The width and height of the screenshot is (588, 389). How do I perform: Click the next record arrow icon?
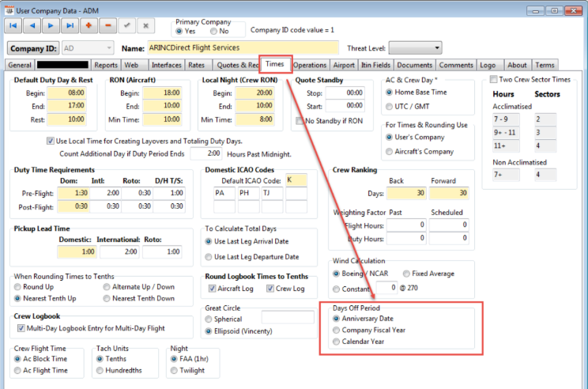[x=52, y=26]
